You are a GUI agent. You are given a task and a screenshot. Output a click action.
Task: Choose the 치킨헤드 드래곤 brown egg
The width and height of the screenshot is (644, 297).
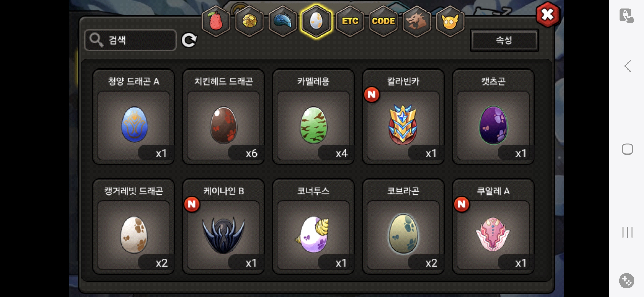click(223, 117)
